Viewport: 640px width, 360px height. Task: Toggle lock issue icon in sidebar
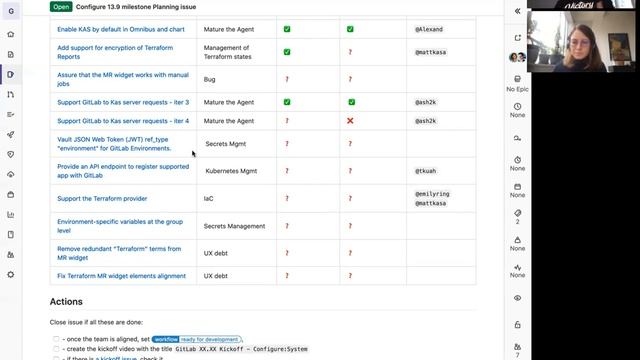(517, 325)
